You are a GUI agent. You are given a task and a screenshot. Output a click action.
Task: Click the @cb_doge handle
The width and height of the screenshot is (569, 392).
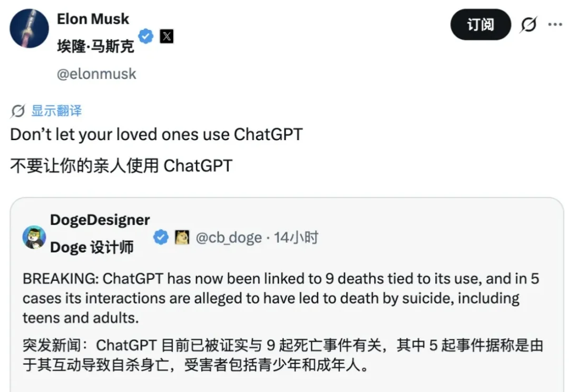click(x=229, y=238)
